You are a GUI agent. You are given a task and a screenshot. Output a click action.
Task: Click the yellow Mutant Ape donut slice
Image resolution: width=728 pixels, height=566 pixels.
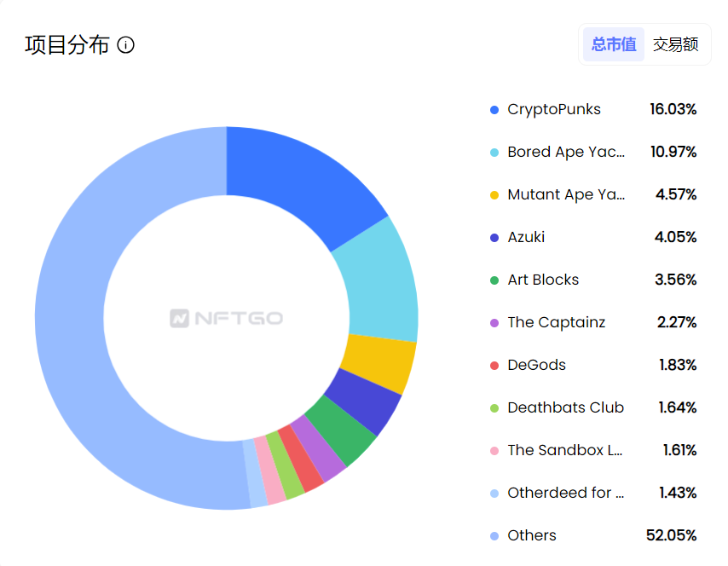coord(376,362)
